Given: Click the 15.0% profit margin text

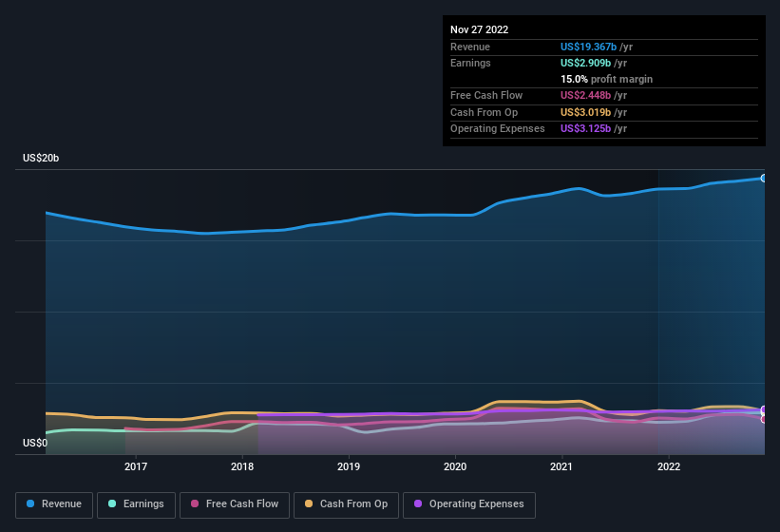Looking at the screenshot, I should (606, 79).
